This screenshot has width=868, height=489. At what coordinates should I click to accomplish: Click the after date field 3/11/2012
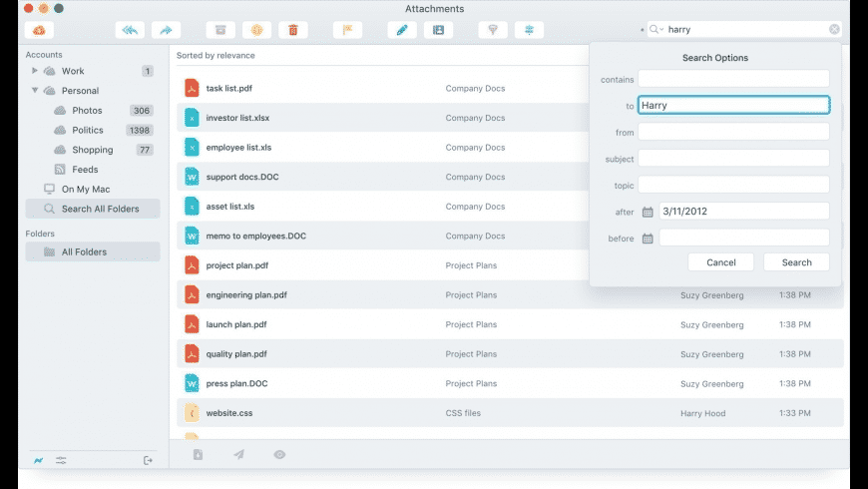click(744, 211)
